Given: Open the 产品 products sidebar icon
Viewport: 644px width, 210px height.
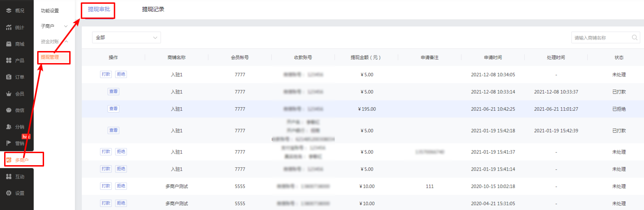Looking at the screenshot, I should coord(9,60).
